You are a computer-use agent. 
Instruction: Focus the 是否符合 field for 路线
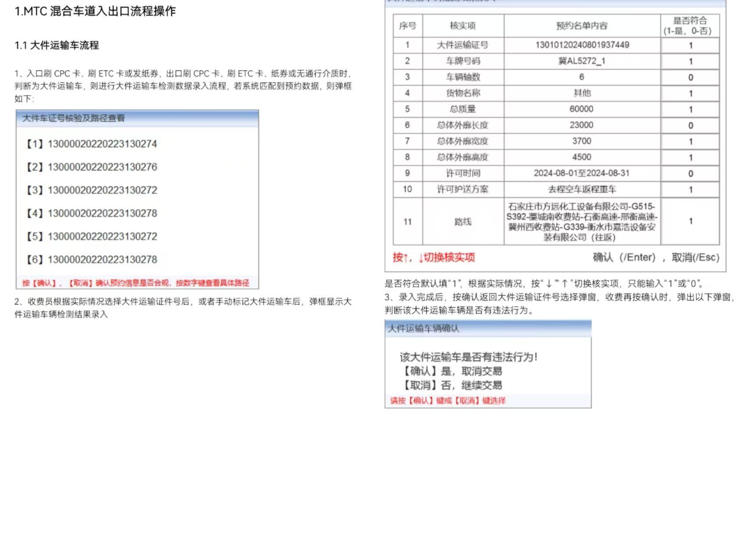(x=690, y=221)
